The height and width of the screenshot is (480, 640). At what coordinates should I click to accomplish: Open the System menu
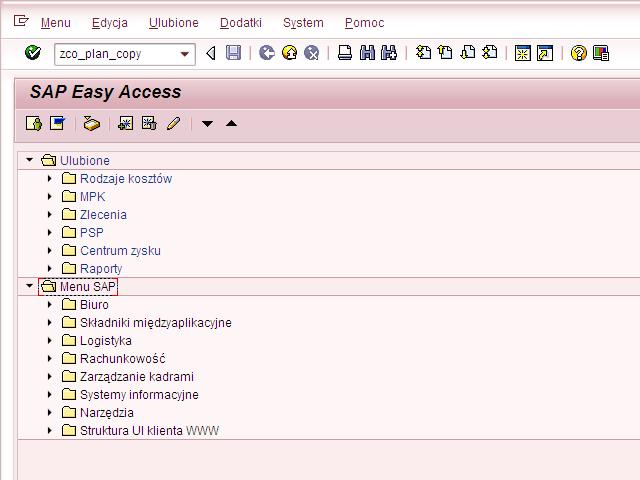tap(303, 23)
